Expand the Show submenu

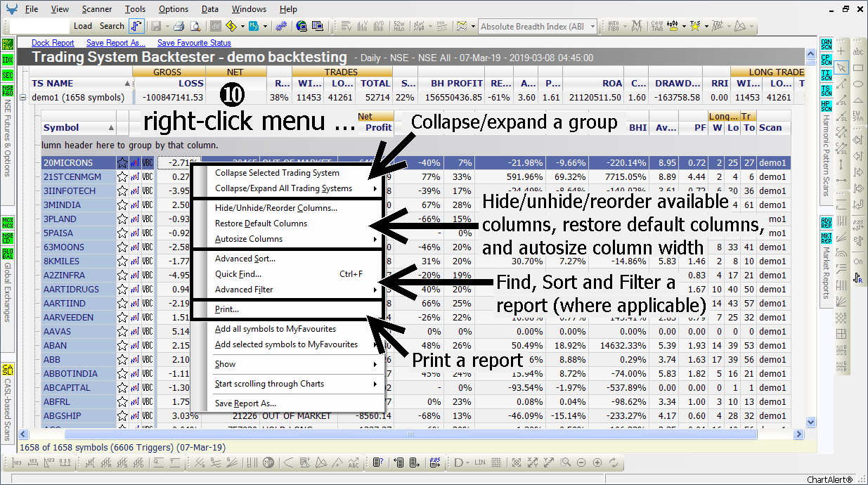coord(375,364)
